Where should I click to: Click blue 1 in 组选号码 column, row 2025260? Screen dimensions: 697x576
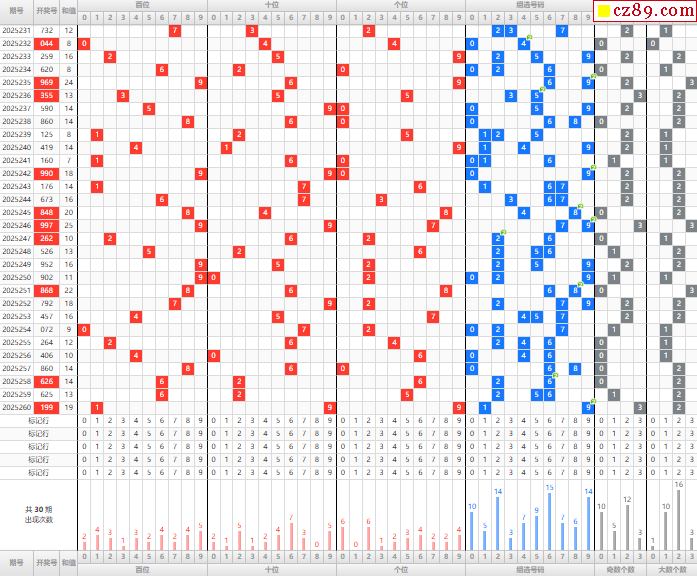tap(485, 408)
